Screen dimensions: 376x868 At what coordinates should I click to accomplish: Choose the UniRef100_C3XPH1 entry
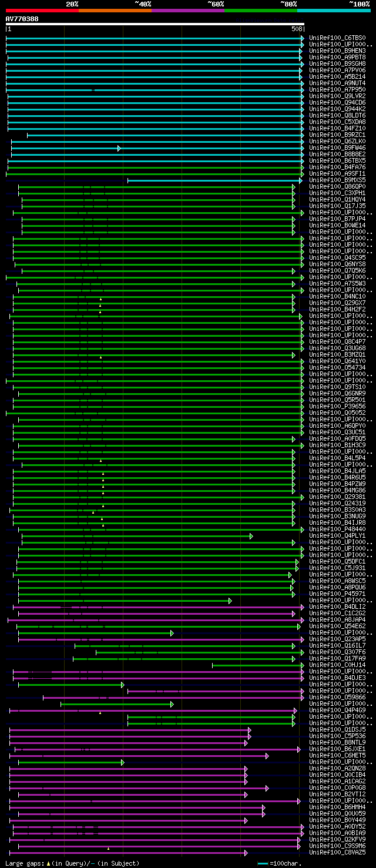click(x=337, y=193)
